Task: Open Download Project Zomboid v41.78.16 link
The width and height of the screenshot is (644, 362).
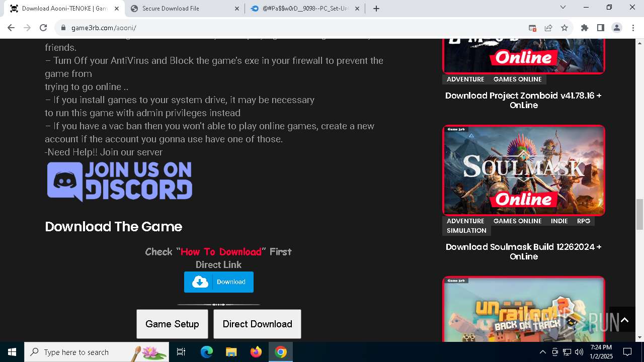Action: click(524, 100)
